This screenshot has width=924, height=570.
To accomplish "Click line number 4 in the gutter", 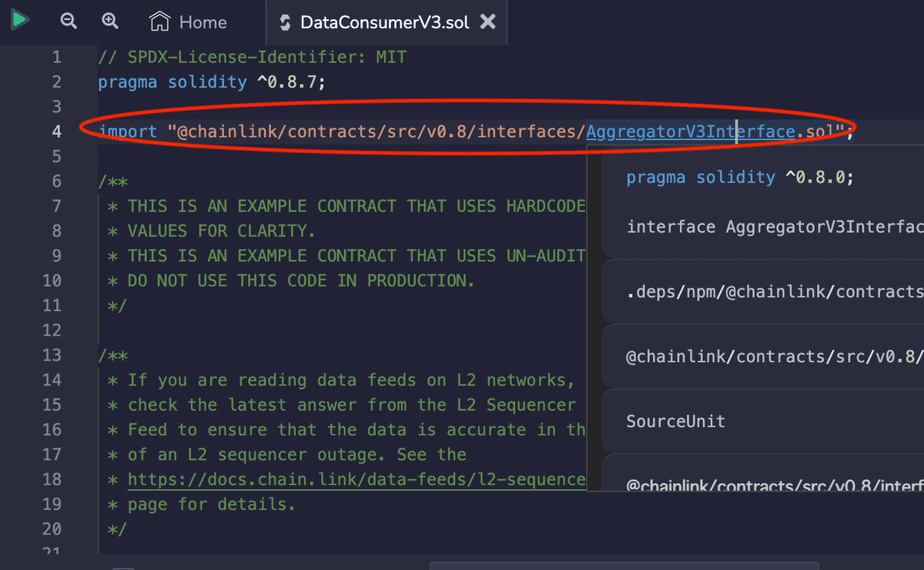I will [56, 132].
